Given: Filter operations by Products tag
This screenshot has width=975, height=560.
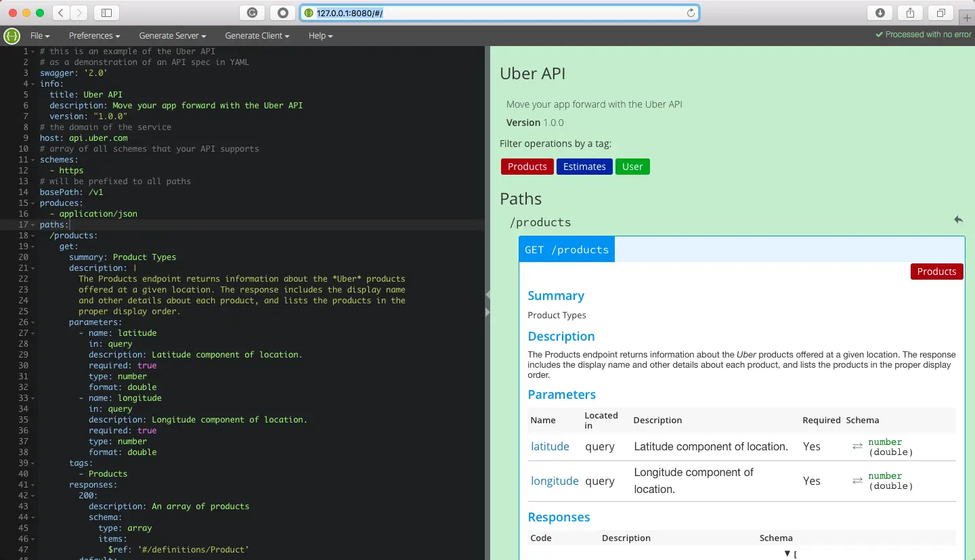Looking at the screenshot, I should (527, 167).
